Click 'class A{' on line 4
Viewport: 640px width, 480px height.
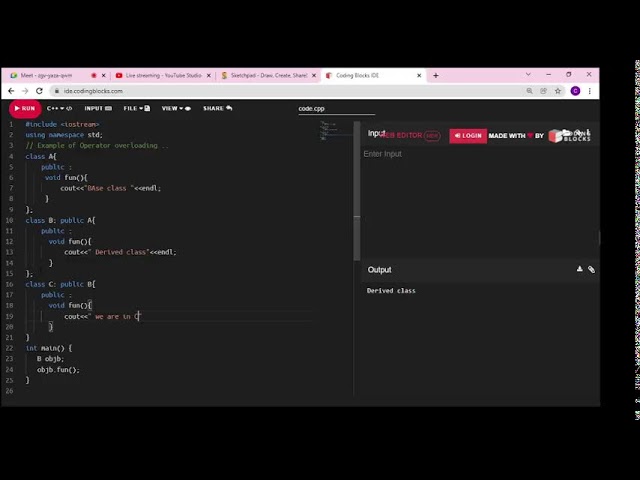tap(41, 156)
